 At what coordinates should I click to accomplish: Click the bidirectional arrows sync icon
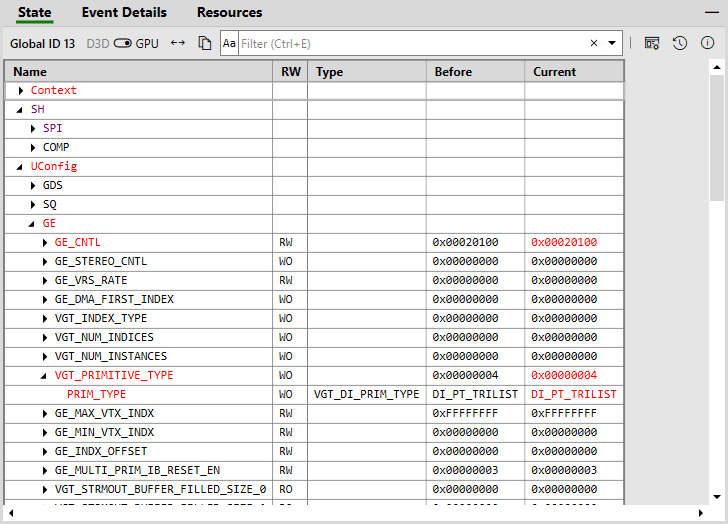click(178, 43)
